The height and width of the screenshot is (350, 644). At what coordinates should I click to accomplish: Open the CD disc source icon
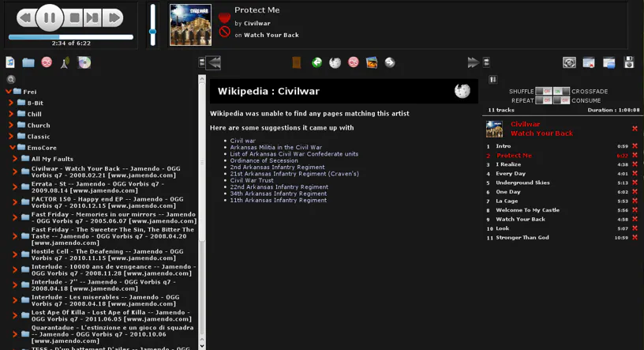click(84, 62)
